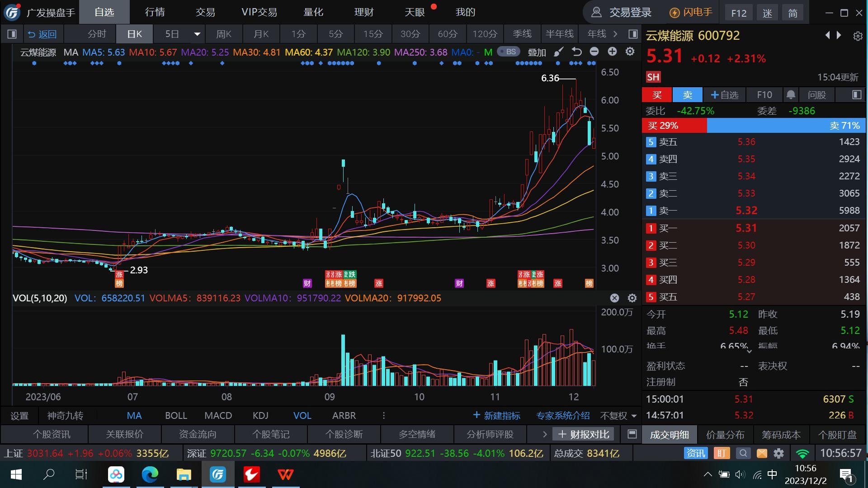Click the price alert bell icon
The image size is (868, 488).
(x=791, y=95)
